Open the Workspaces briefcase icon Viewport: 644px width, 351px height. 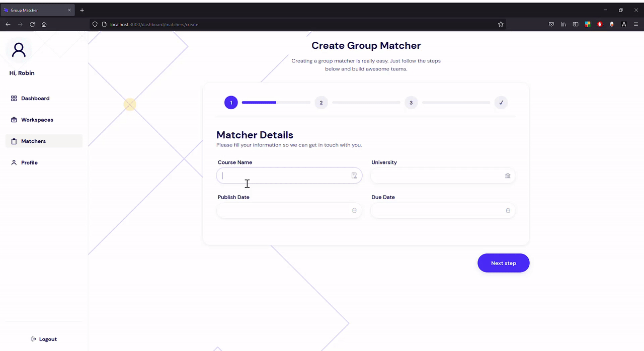14,120
